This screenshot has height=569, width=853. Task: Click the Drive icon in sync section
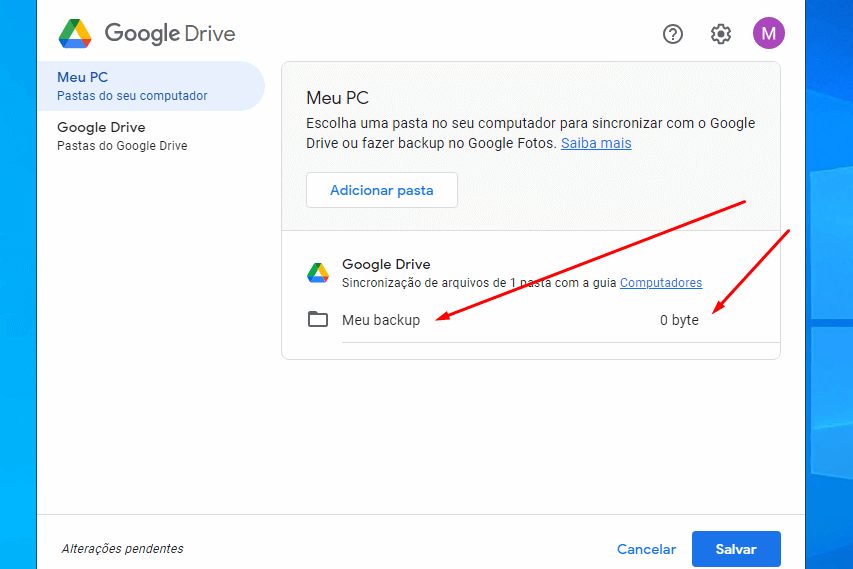tap(318, 273)
